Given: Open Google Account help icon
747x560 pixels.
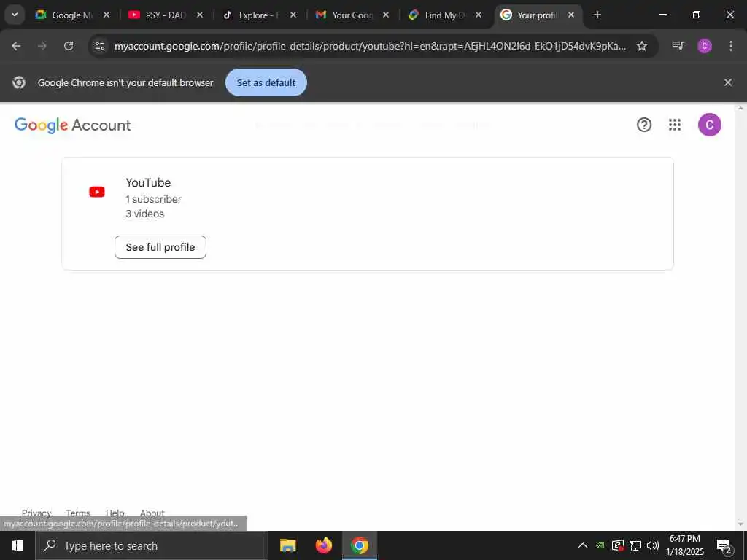Looking at the screenshot, I should 644,125.
